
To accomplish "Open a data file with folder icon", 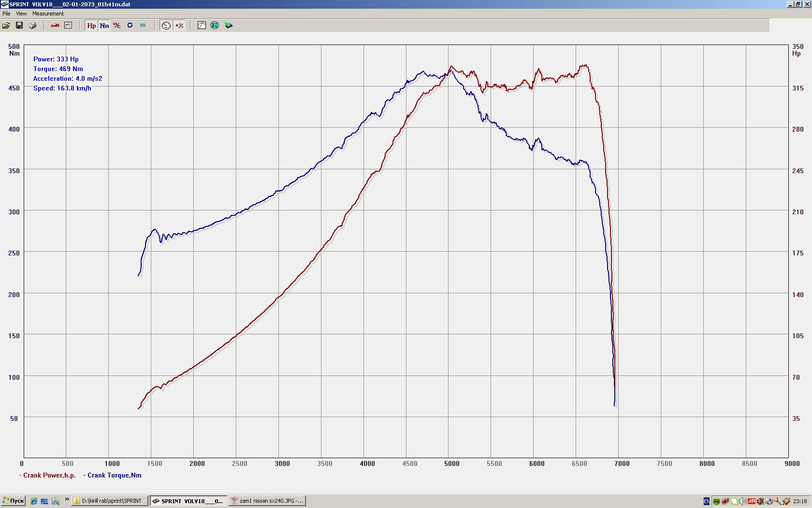I will click(6, 25).
